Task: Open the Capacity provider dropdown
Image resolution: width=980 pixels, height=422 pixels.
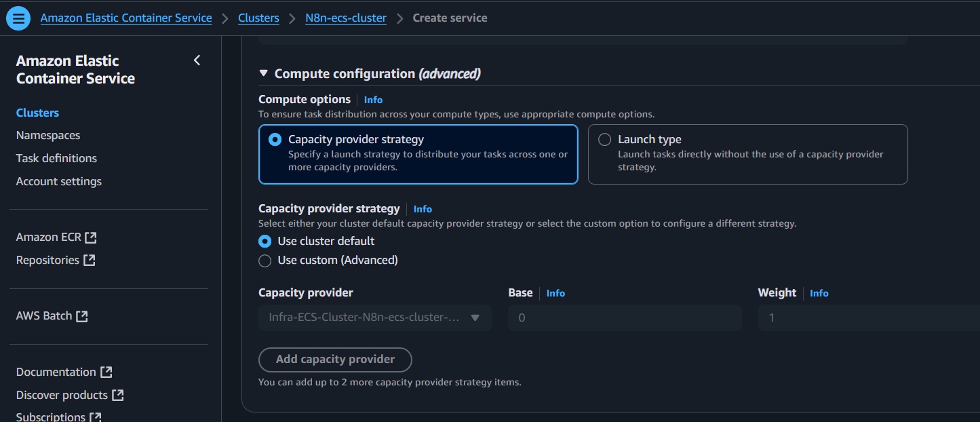Action: point(375,318)
